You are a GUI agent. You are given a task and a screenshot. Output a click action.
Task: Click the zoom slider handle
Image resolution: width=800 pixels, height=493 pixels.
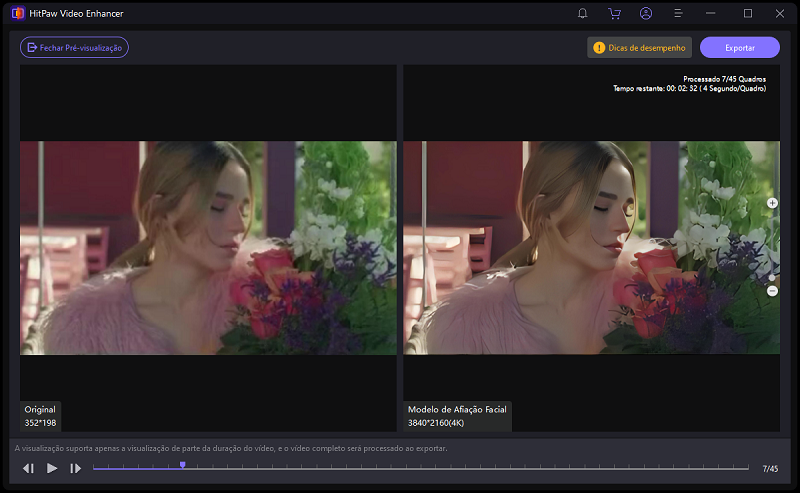coord(772,277)
